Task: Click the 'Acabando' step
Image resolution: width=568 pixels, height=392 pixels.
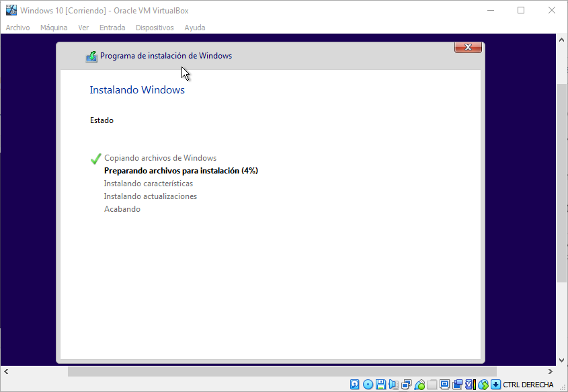Action: [x=122, y=209]
